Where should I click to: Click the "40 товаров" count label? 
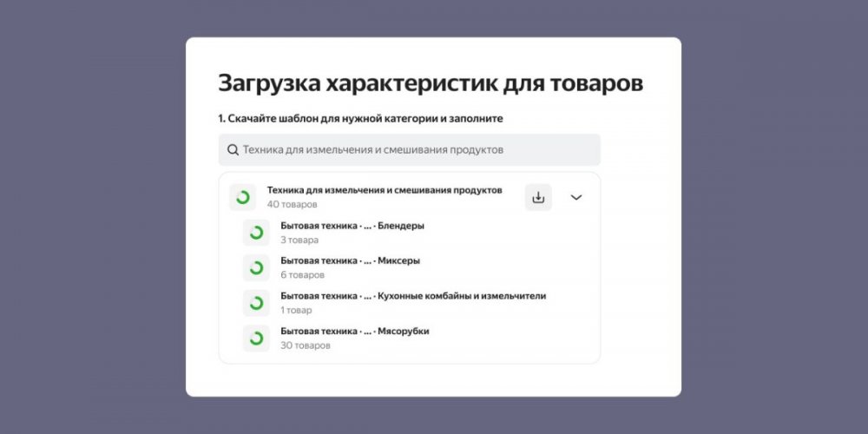coord(292,205)
